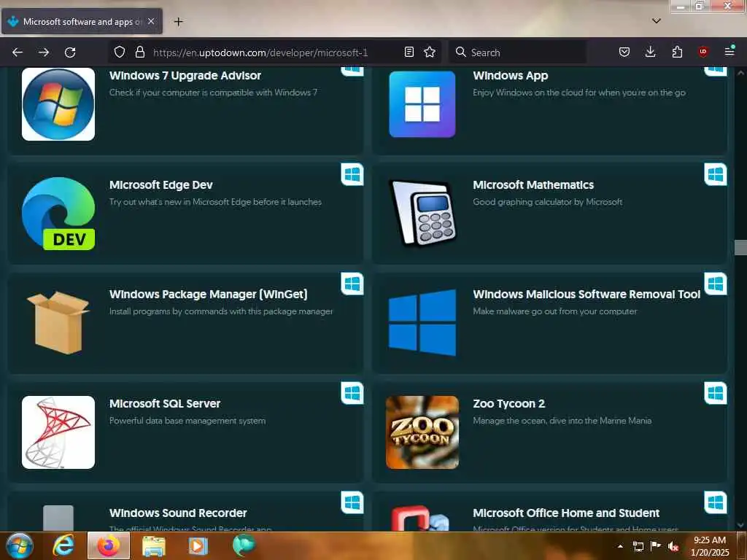
Task: Open the Windows Sound Recorder title link
Action: click(178, 513)
